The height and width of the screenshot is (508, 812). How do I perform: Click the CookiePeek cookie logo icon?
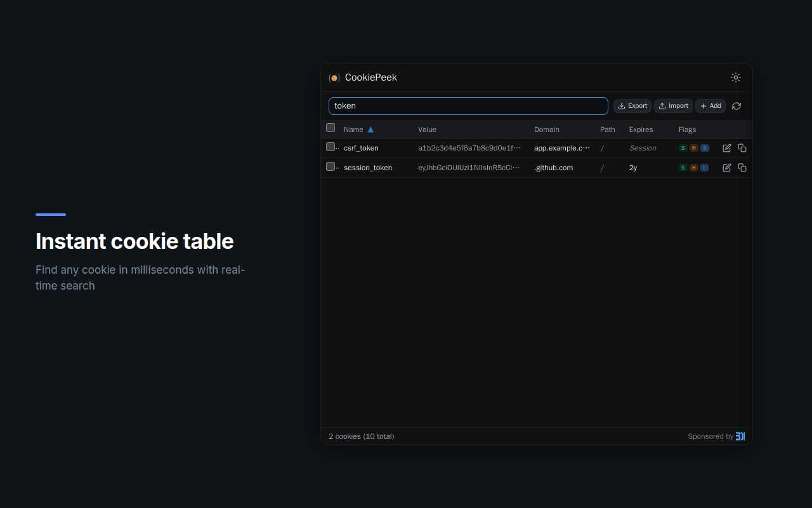click(334, 77)
